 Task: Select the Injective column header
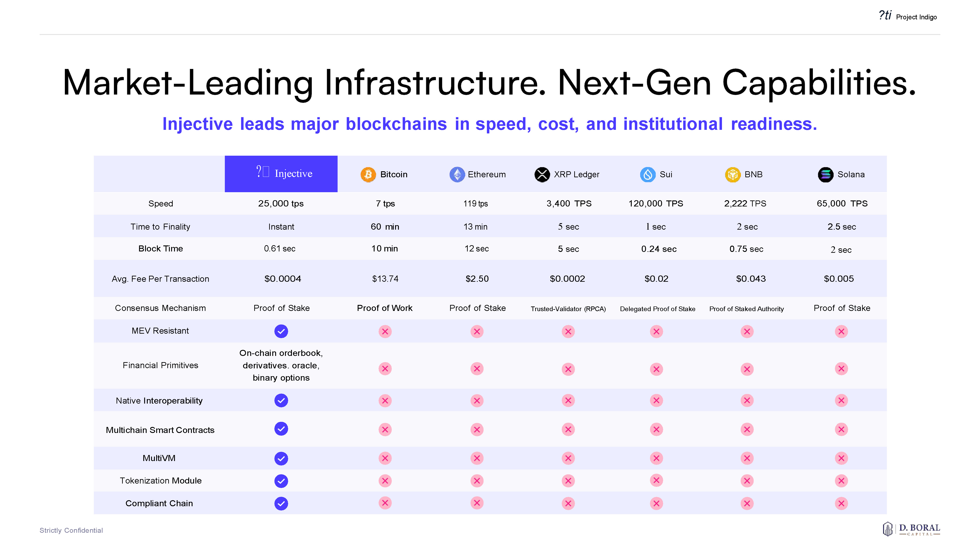pos(281,174)
